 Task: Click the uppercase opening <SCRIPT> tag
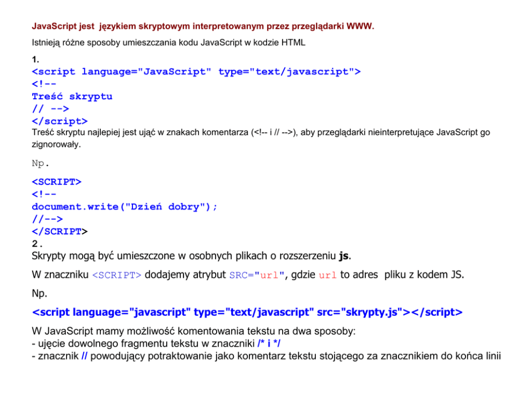tap(56, 182)
